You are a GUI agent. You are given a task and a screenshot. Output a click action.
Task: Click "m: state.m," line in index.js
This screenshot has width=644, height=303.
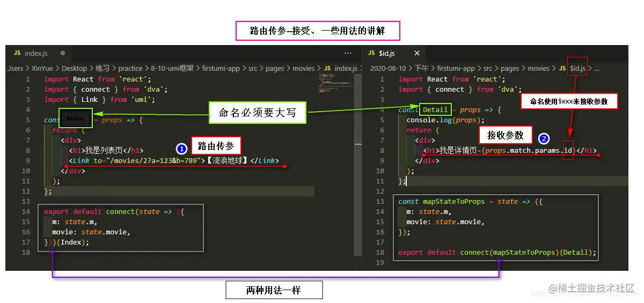[75, 221]
